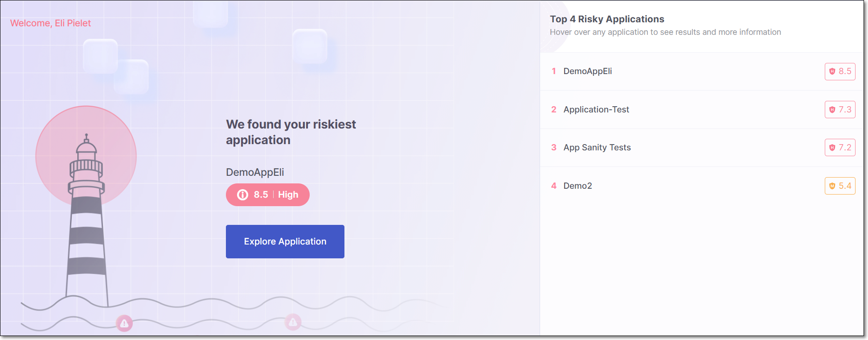This screenshot has width=868, height=340.
Task: Click the Welcome, Eli Pielet text
Action: tap(50, 23)
